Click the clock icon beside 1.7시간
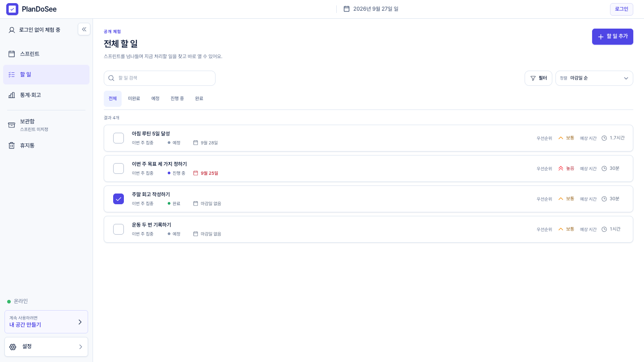The width and height of the screenshot is (644, 362). pos(604,138)
